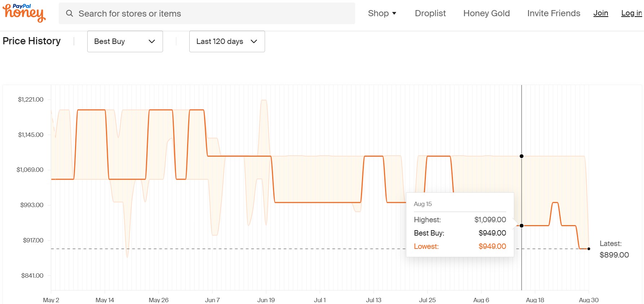
Task: Click the Best Buy dropdown chevron
Action: click(152, 41)
